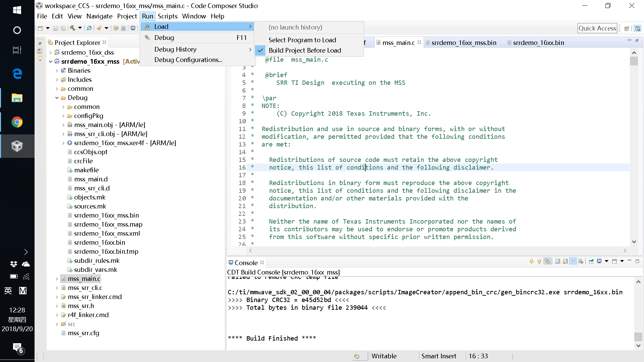The width and height of the screenshot is (644, 362).
Task: Switch to srrdemo_16xx_mss.bin editor tab
Action: point(461,43)
